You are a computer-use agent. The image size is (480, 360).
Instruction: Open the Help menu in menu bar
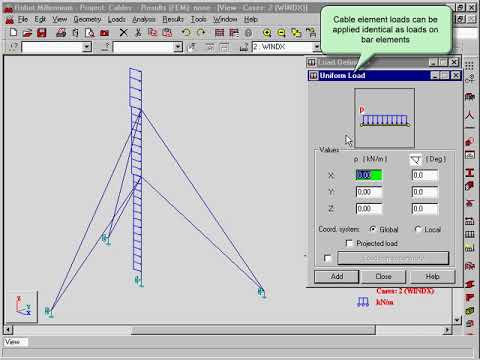click(251, 19)
